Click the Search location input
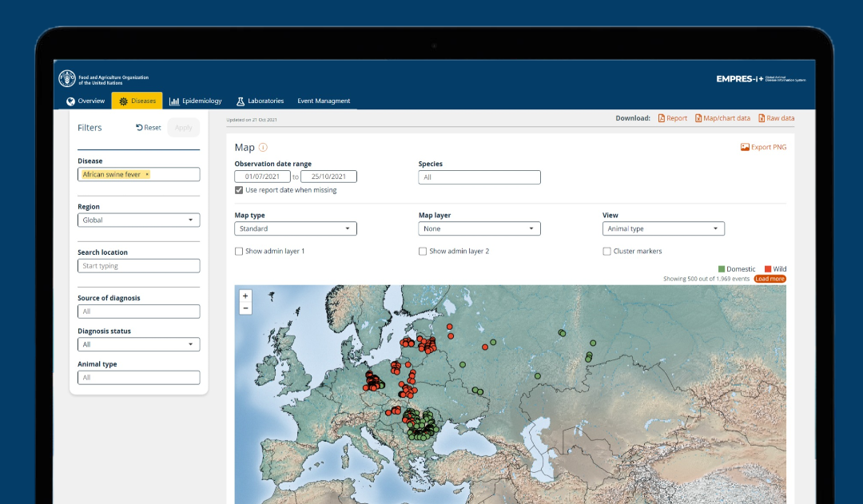 point(139,266)
